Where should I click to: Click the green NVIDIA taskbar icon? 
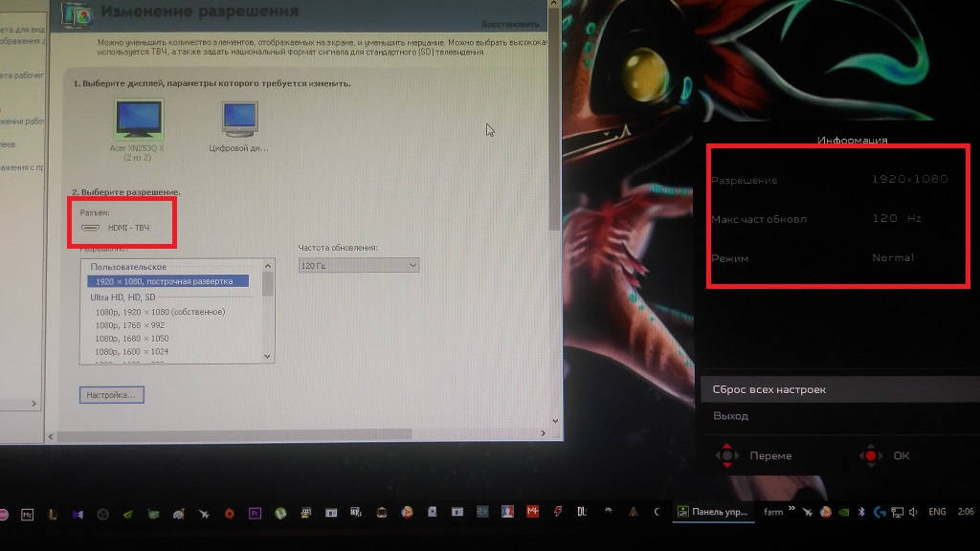[x=128, y=513]
